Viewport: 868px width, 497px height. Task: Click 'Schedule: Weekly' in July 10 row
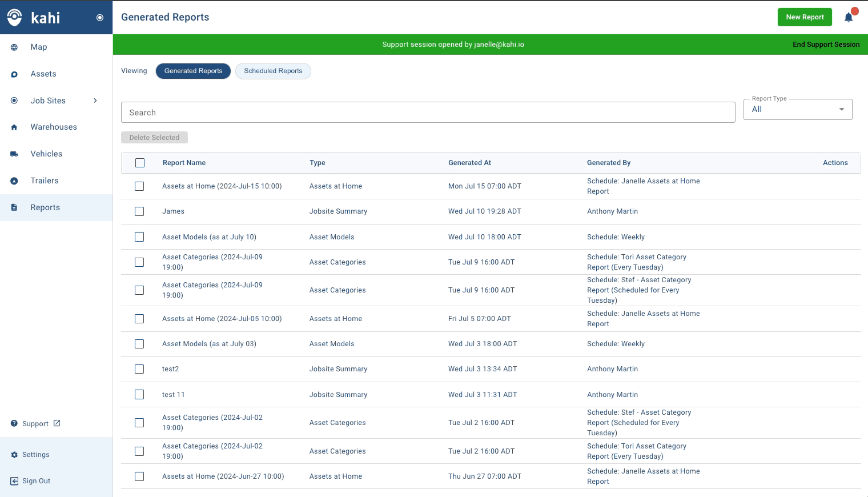click(616, 237)
